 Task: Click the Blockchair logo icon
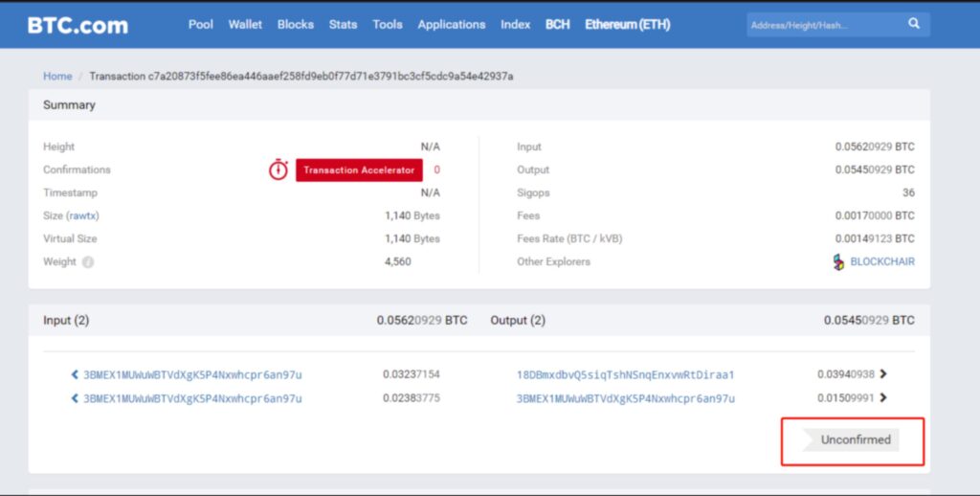click(x=838, y=262)
